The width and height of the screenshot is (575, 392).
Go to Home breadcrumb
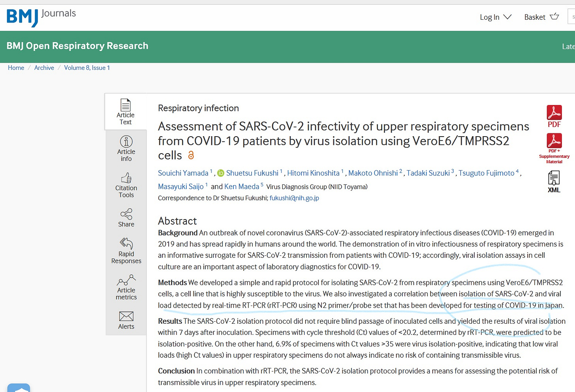[x=16, y=68]
